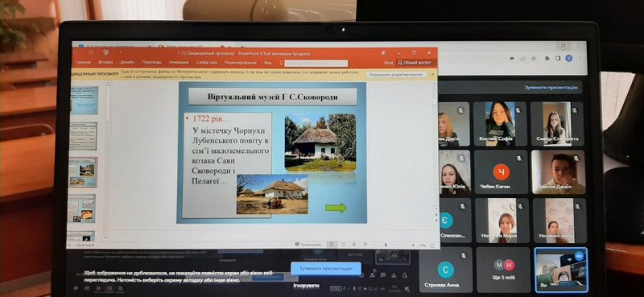
Task: Click Зупинити презентацію blue button
Action: click(326, 269)
